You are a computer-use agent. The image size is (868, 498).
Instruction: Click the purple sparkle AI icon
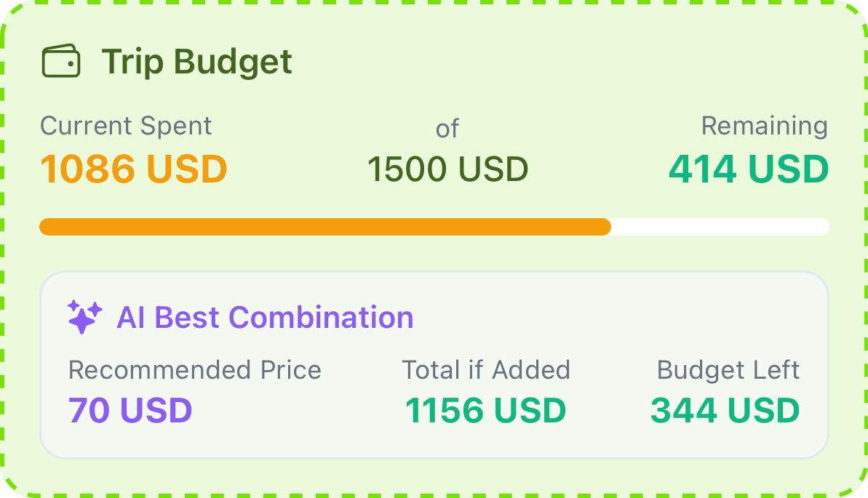tap(84, 317)
